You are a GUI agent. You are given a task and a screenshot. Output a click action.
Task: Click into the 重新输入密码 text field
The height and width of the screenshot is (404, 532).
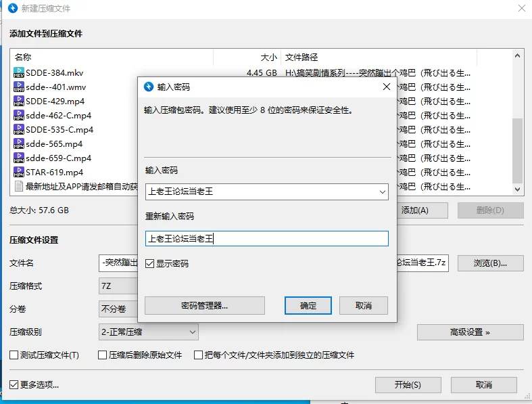click(267, 238)
